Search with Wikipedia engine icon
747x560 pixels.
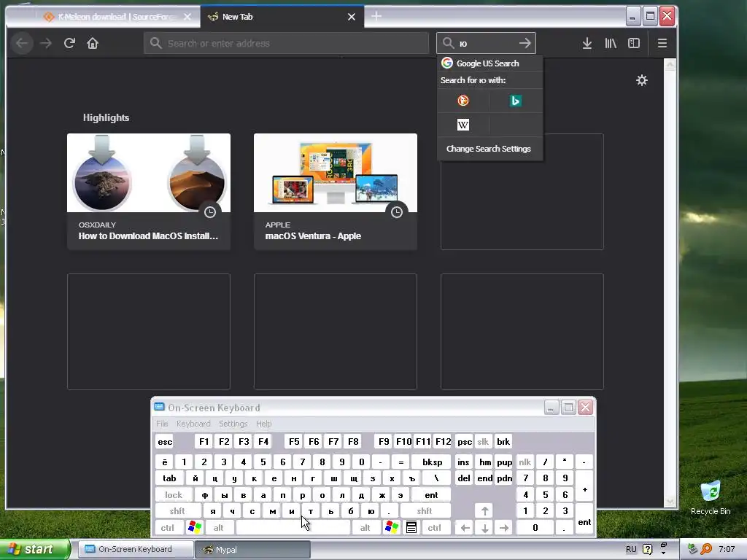[463, 125]
